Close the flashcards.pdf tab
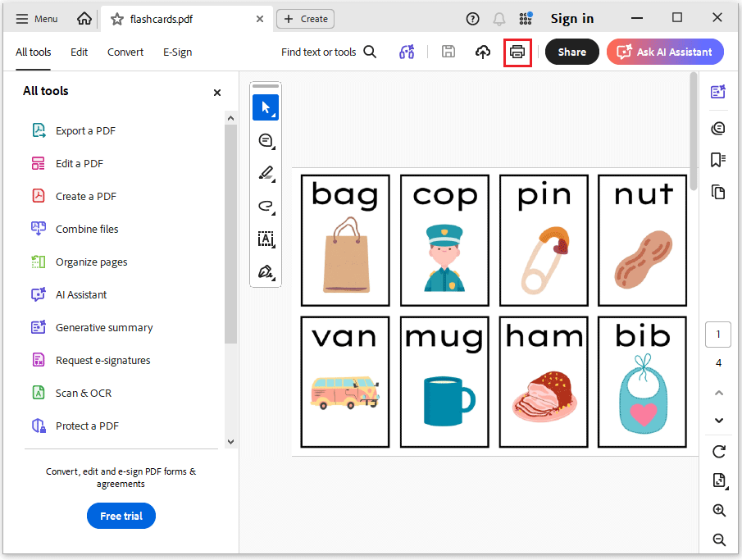This screenshot has height=560, width=742. pyautogui.click(x=260, y=19)
